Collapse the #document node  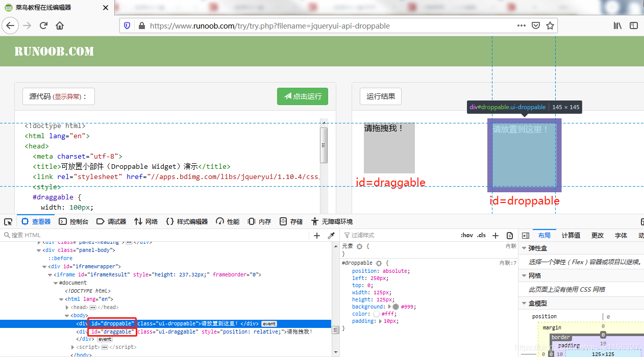click(55, 283)
